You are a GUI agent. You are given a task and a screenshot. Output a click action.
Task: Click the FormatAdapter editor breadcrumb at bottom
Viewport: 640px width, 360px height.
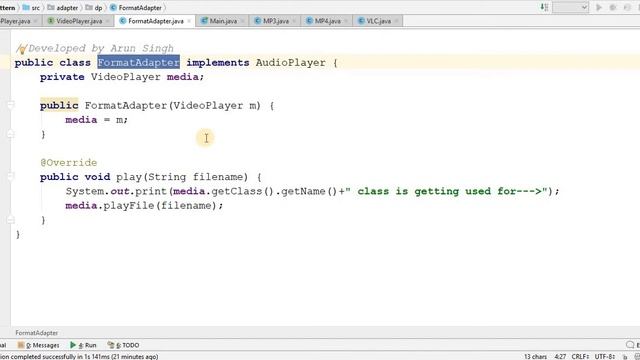pyautogui.click(x=37, y=333)
